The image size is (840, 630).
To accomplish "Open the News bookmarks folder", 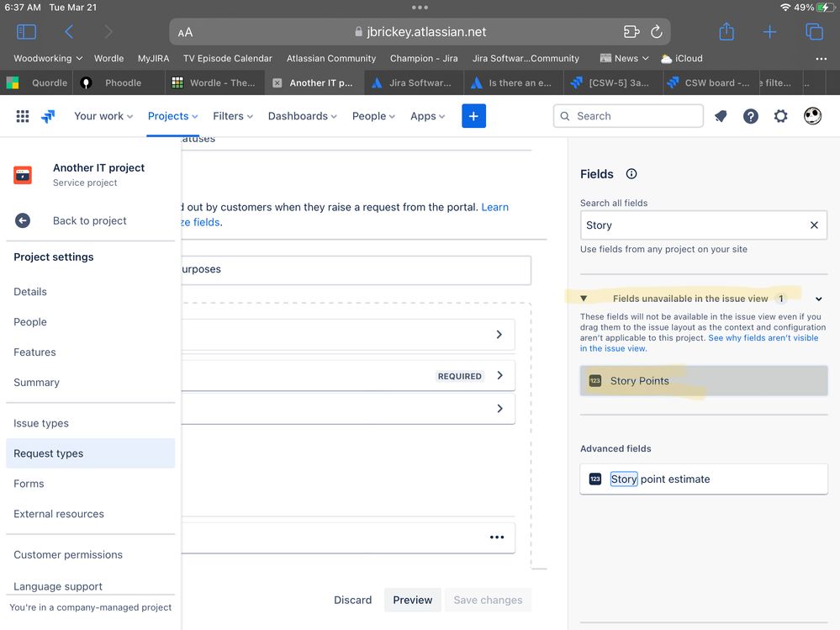I will (625, 58).
